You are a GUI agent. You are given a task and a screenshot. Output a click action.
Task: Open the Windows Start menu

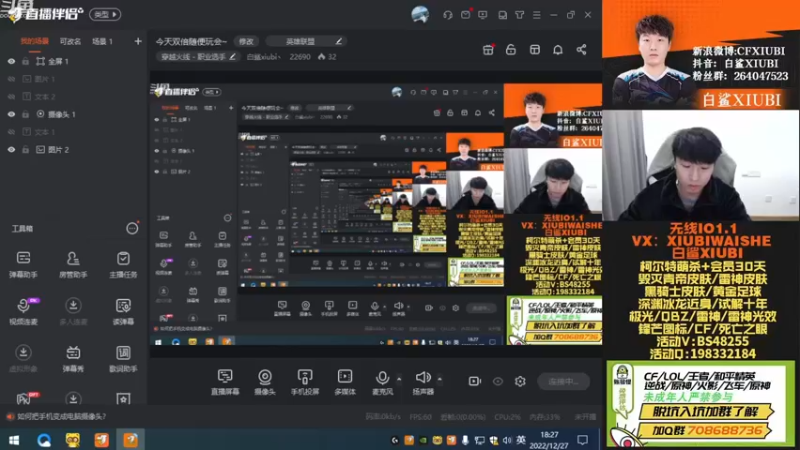pyautogui.click(x=14, y=440)
